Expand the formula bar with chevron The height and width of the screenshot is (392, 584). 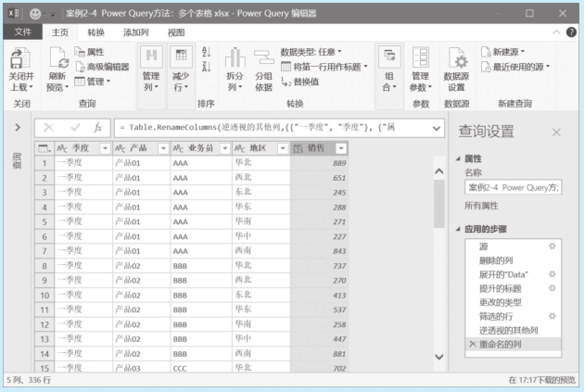[x=436, y=128]
